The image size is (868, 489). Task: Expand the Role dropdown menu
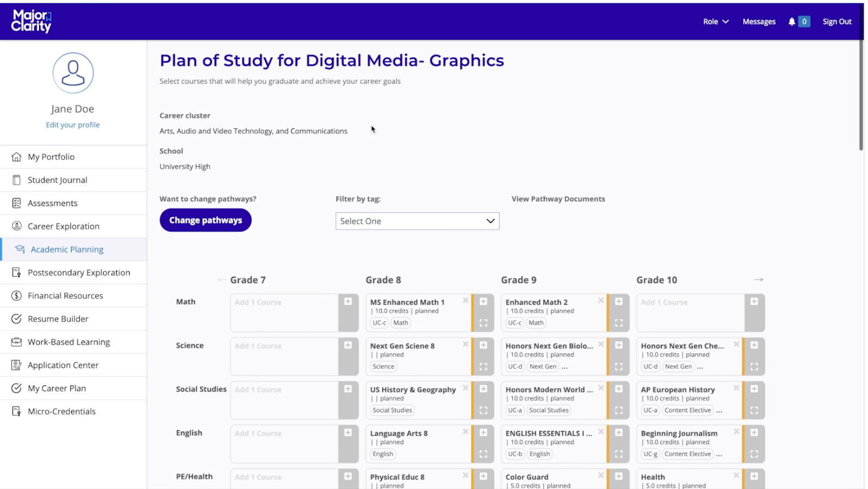pos(716,22)
